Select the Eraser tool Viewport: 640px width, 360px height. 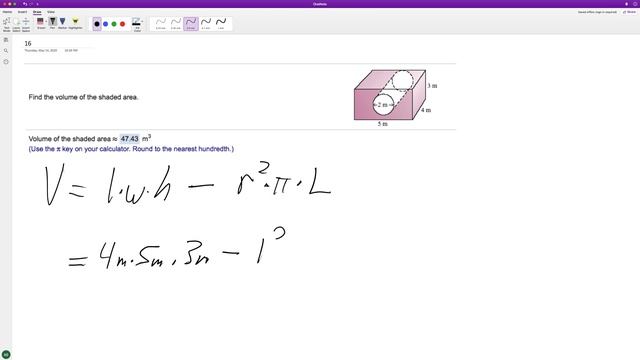(40, 23)
